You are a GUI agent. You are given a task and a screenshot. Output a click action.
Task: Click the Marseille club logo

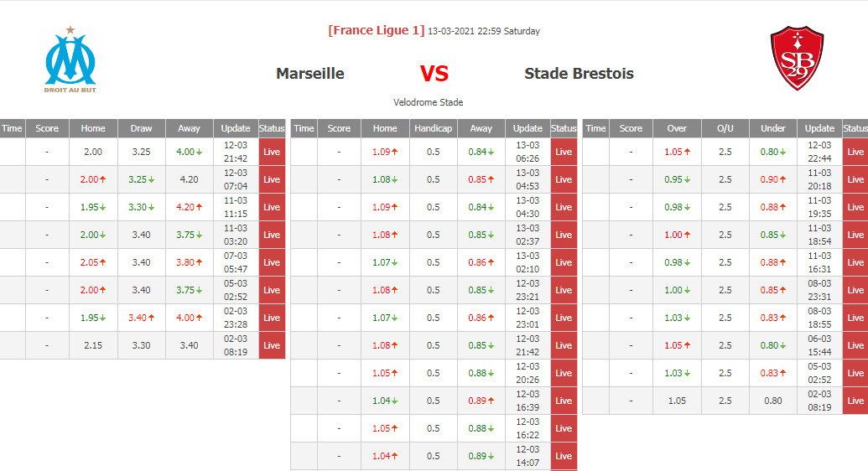point(70,60)
